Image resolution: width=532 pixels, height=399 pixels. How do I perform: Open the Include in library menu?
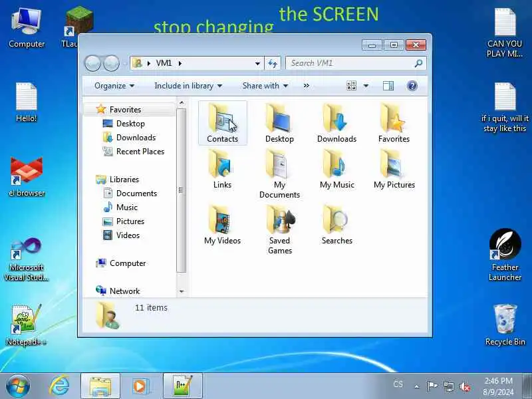(x=188, y=86)
